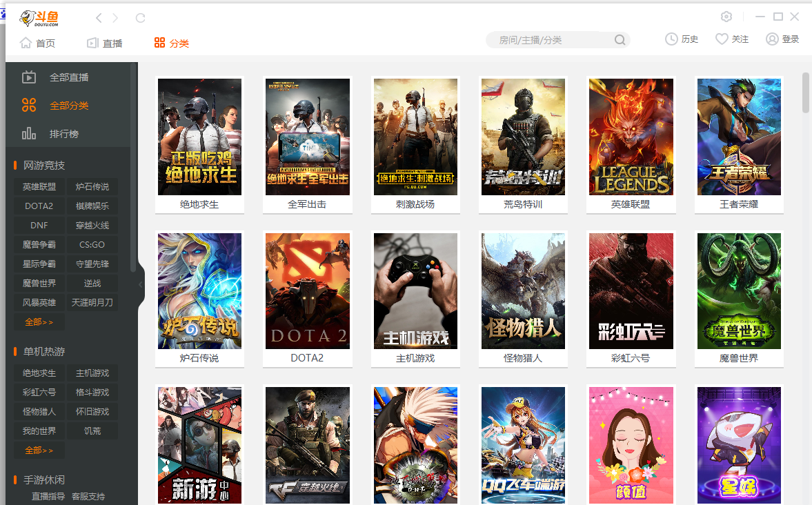Click 逆战 sidebar tag
Screen dimensions: 812x505
coord(92,284)
